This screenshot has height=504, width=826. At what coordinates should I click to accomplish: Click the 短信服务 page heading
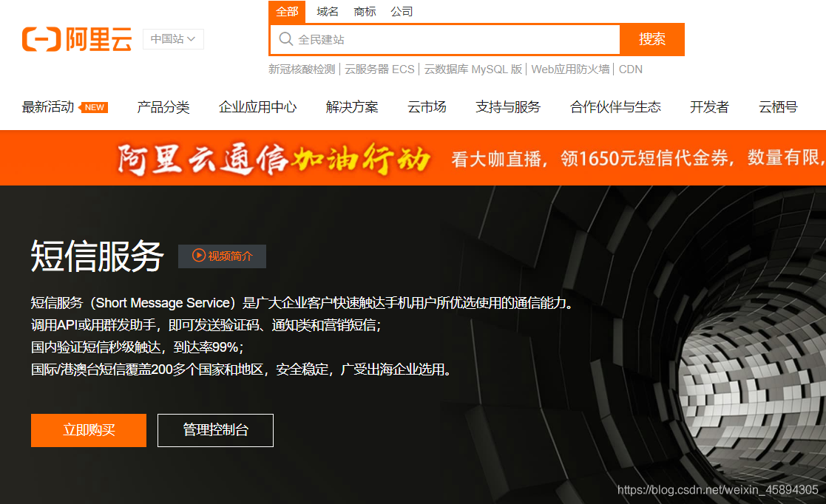98,256
